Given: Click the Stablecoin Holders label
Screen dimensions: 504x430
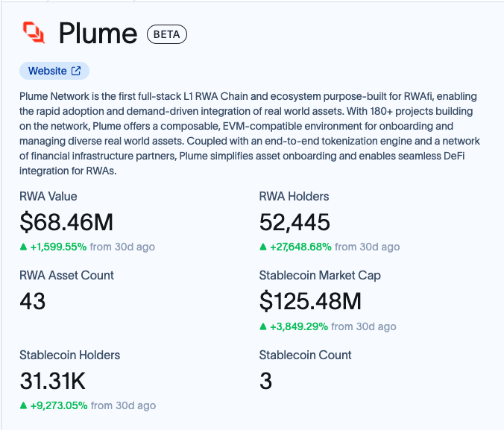Looking at the screenshot, I should click(x=70, y=355).
